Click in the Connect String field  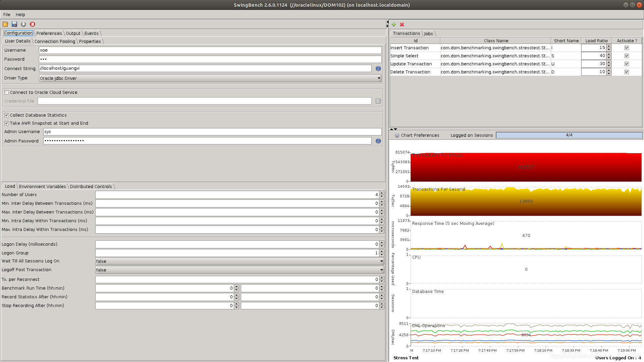[x=205, y=68]
